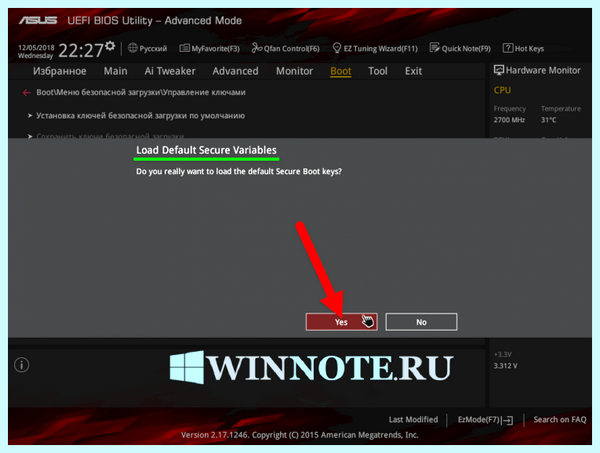Screen dimensions: 600x453
Task: Launch the Qfan Control fan icon
Action: [256, 48]
